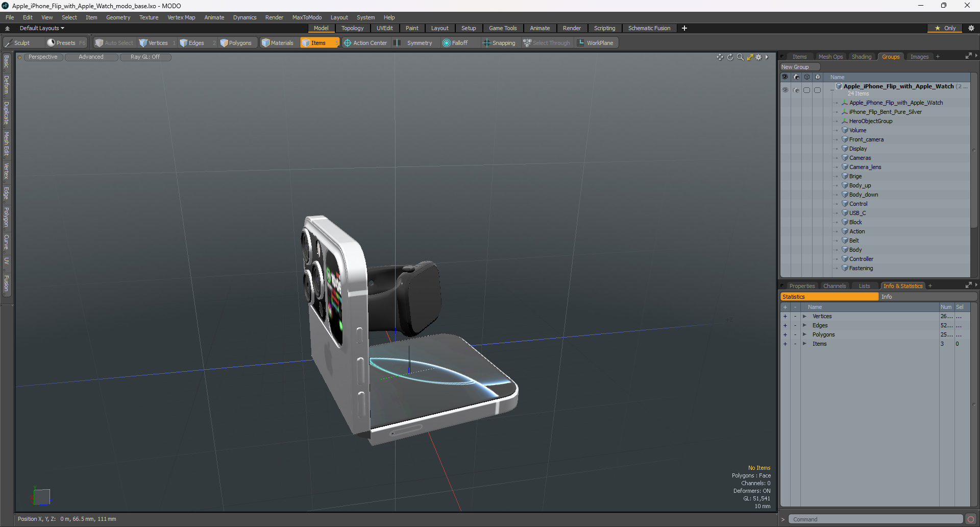Expand the Vertices statistics row
Image resolution: width=980 pixels, height=527 pixels.
pos(805,317)
